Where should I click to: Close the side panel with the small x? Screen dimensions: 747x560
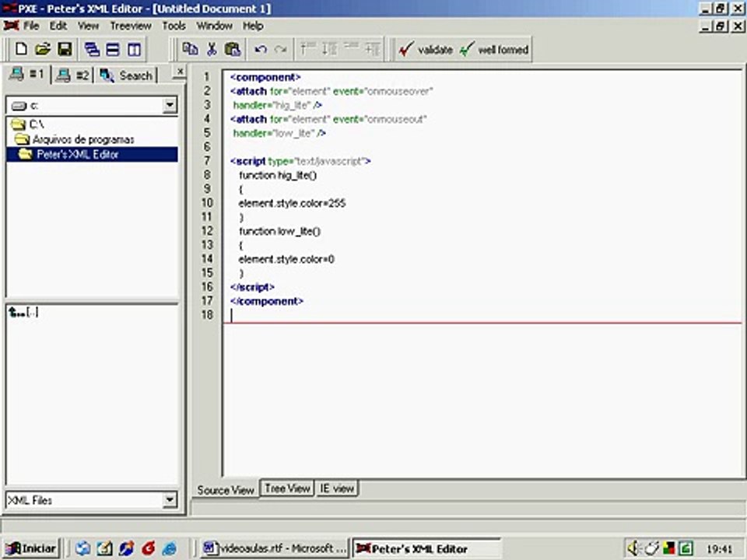(180, 72)
